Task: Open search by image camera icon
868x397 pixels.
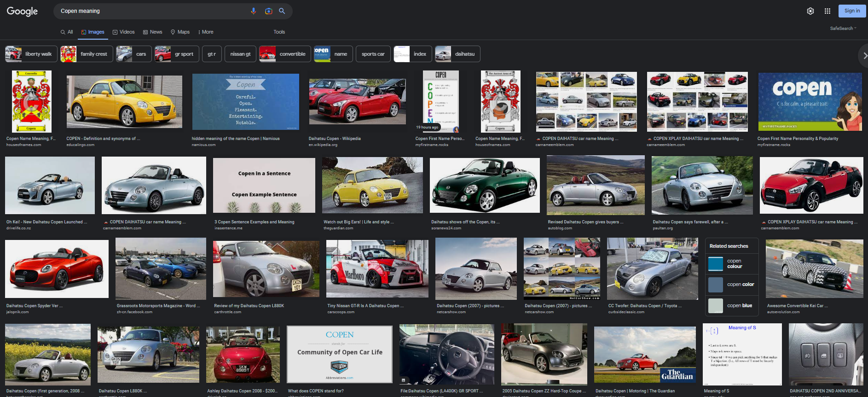Action: click(x=268, y=11)
